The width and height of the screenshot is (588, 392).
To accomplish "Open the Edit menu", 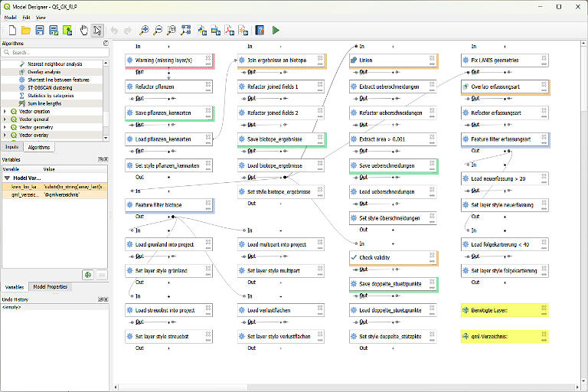I will pyautogui.click(x=26, y=17).
